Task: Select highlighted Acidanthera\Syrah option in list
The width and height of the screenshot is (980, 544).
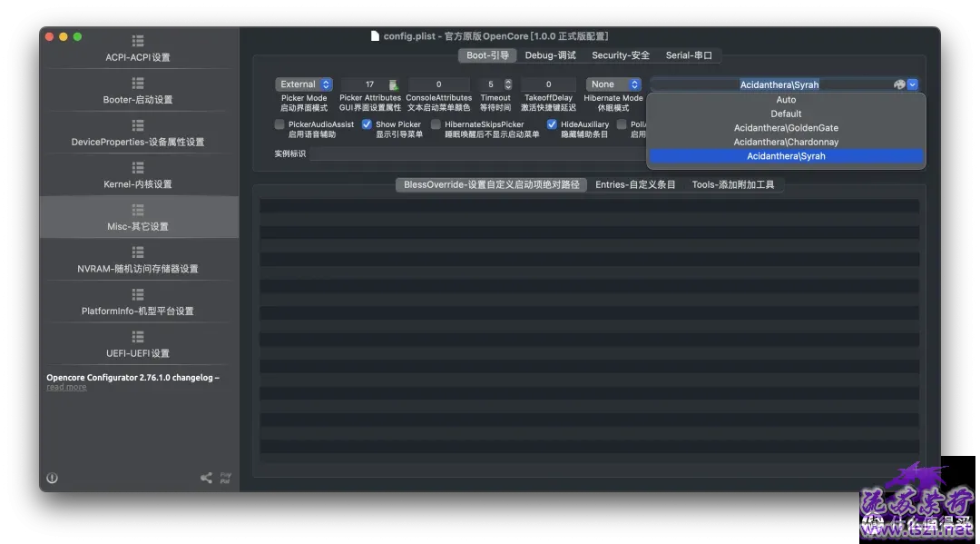Action: 786,156
